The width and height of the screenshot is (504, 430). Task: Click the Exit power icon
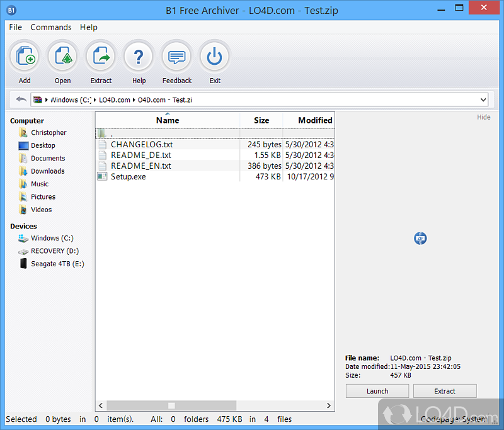[x=215, y=57]
